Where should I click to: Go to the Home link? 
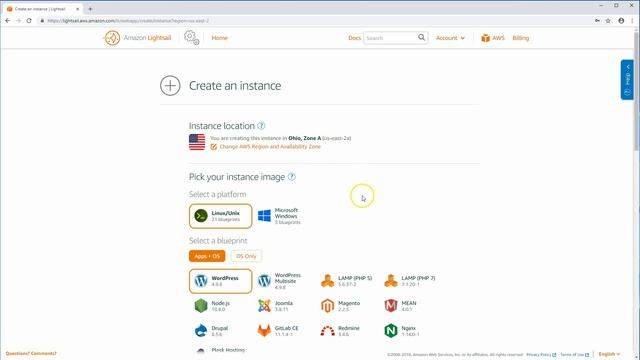point(219,38)
